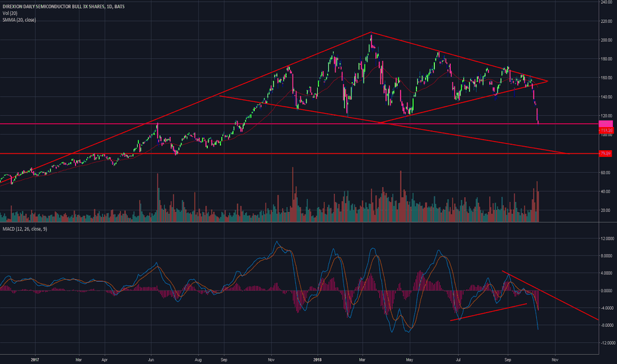Click the 12.0000 MACD axis label

click(608, 238)
